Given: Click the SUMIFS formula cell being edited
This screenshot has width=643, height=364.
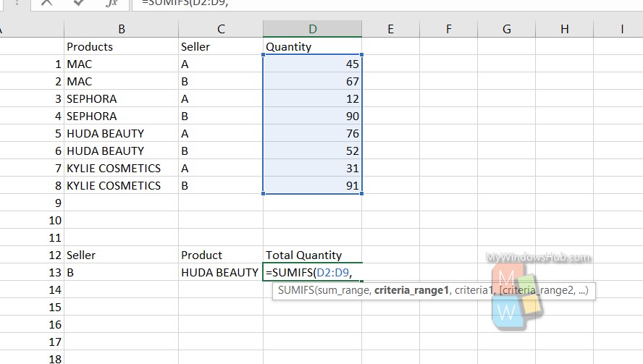Looking at the screenshot, I should (313, 273).
